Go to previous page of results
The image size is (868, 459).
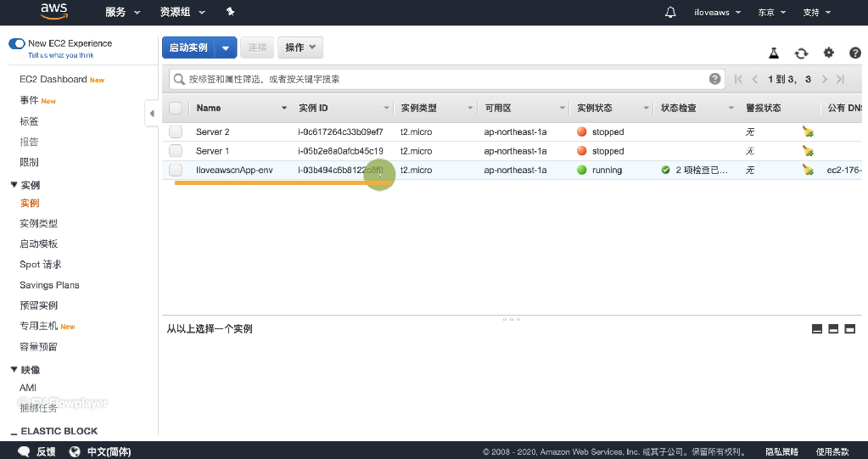point(754,79)
